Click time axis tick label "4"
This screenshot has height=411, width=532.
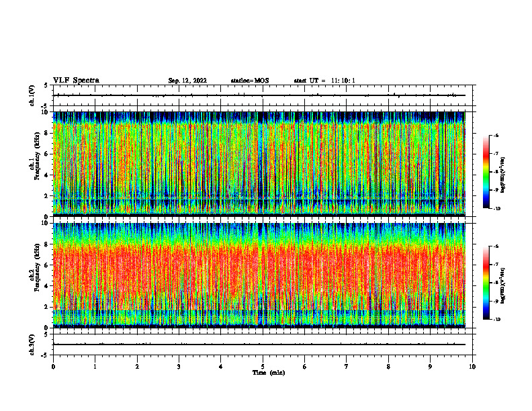pos(221,367)
